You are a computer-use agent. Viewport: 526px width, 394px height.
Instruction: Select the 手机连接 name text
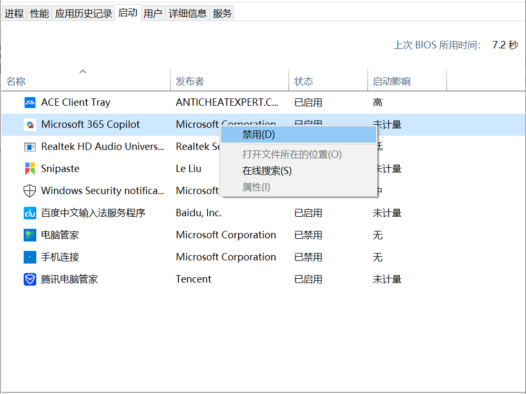(x=60, y=257)
